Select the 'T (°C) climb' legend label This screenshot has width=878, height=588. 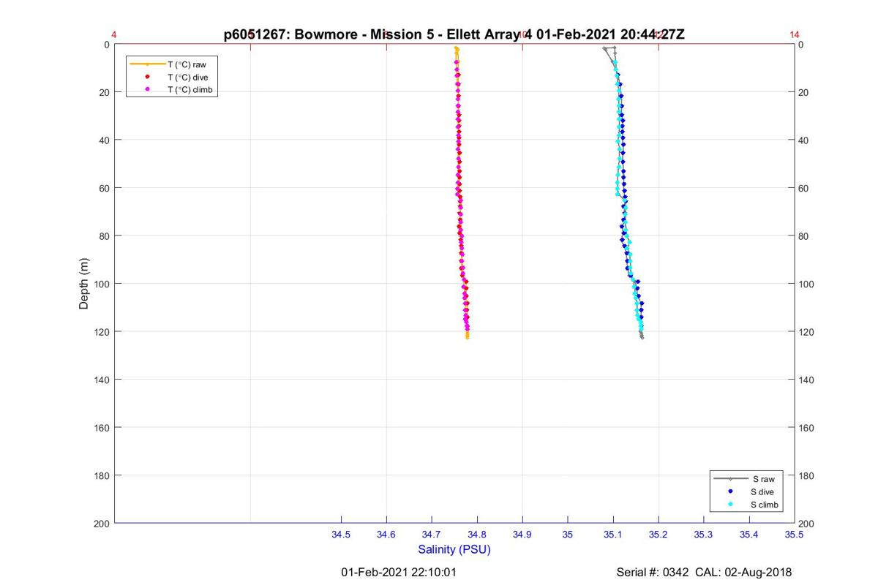point(190,89)
